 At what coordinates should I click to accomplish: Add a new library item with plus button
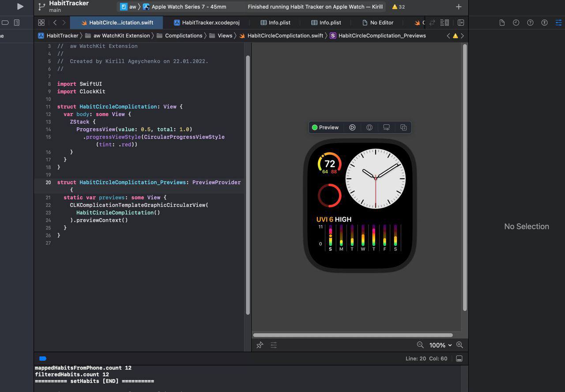[459, 7]
